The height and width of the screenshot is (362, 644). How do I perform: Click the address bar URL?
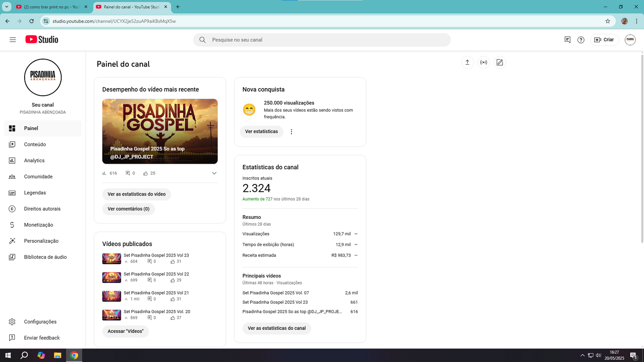[x=114, y=21]
